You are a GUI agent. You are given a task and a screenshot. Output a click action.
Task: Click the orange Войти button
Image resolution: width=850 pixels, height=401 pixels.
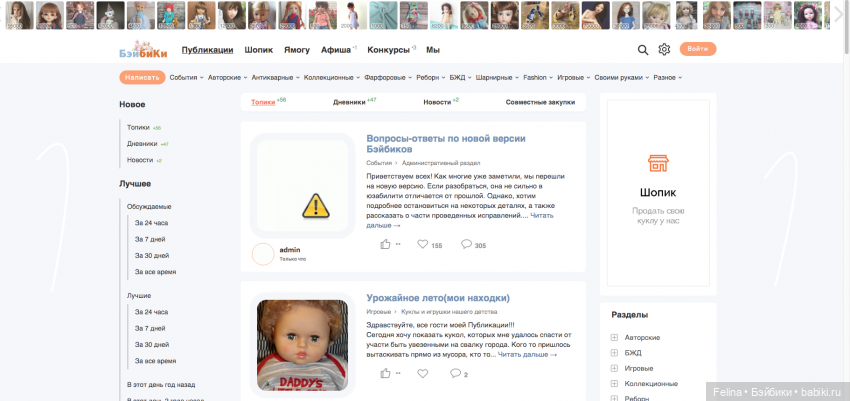pos(697,49)
